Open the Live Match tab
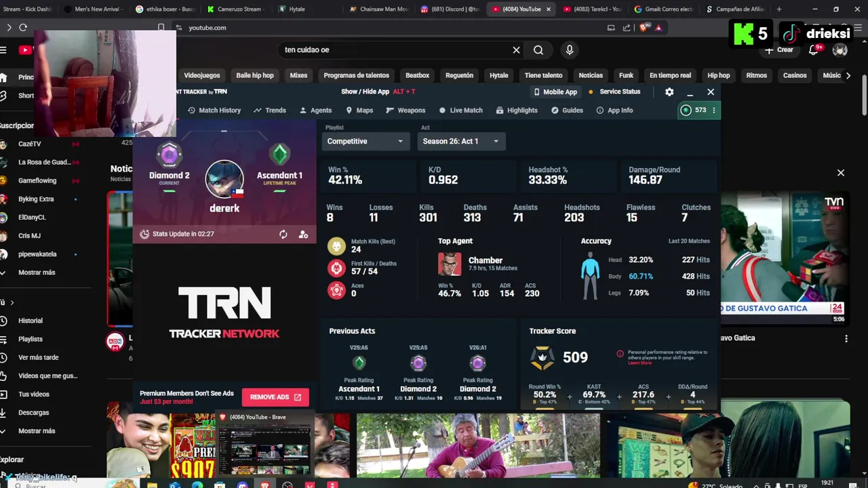Image resolution: width=868 pixels, height=488 pixels. [x=460, y=110]
